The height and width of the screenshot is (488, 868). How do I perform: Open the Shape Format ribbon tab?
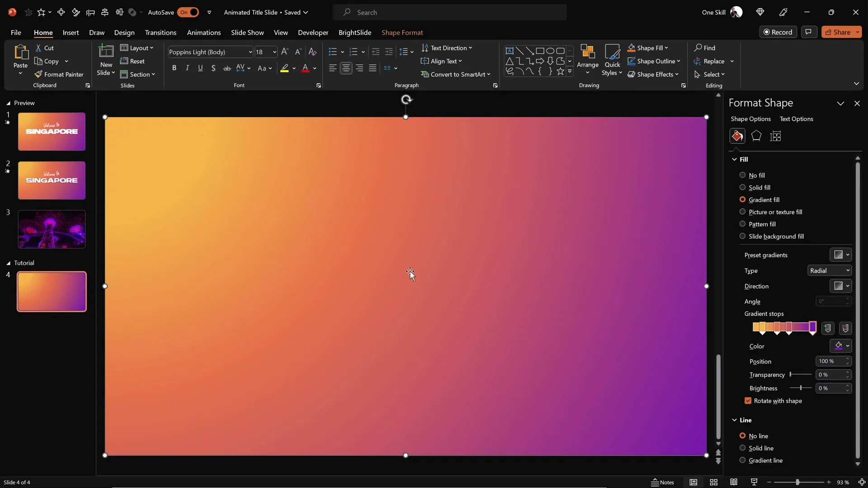[x=402, y=32]
